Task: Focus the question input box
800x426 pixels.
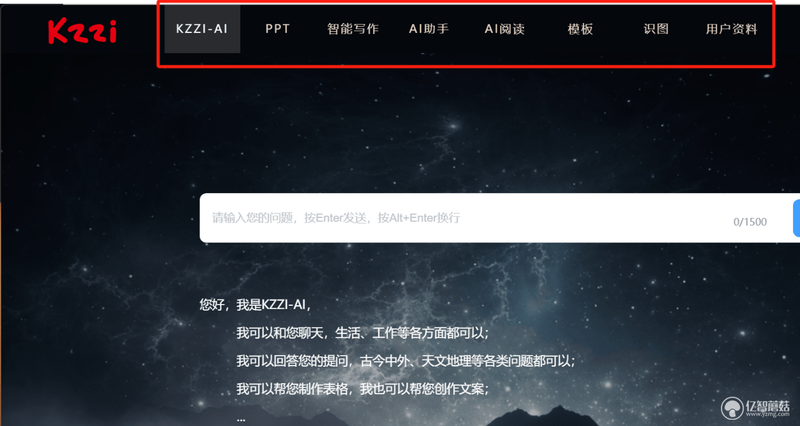Action: tap(495, 218)
